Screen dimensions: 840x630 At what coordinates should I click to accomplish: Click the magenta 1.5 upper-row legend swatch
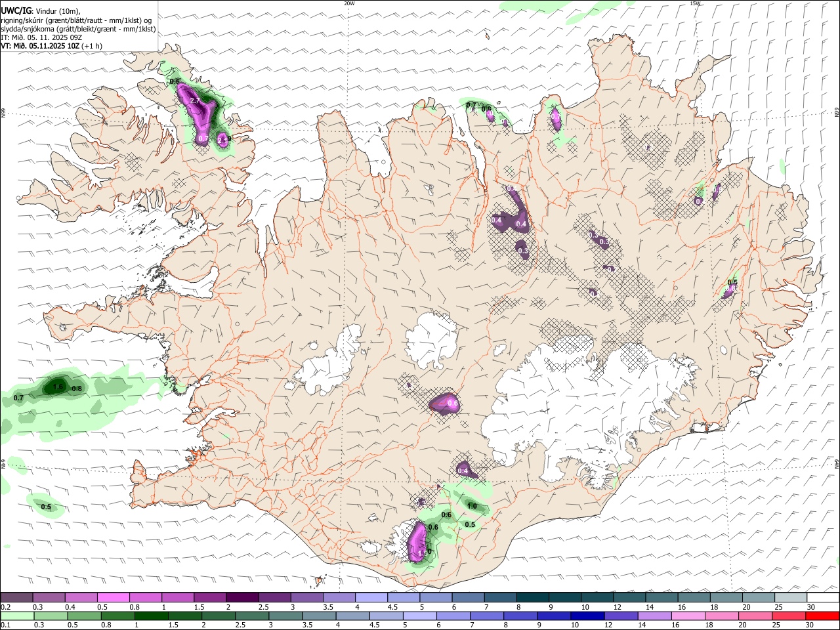point(210,598)
